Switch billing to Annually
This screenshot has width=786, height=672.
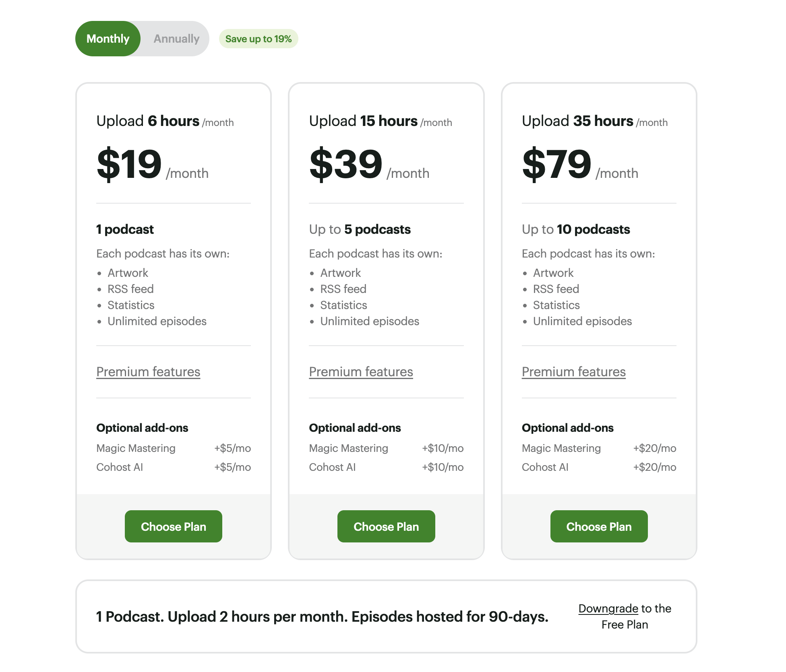(176, 39)
